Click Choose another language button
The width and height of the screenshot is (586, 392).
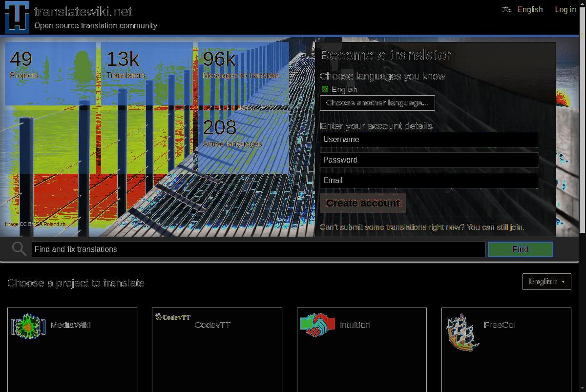tap(377, 103)
